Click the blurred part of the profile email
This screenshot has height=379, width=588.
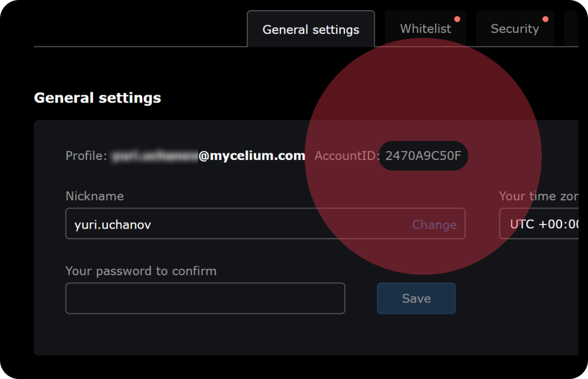click(x=154, y=156)
